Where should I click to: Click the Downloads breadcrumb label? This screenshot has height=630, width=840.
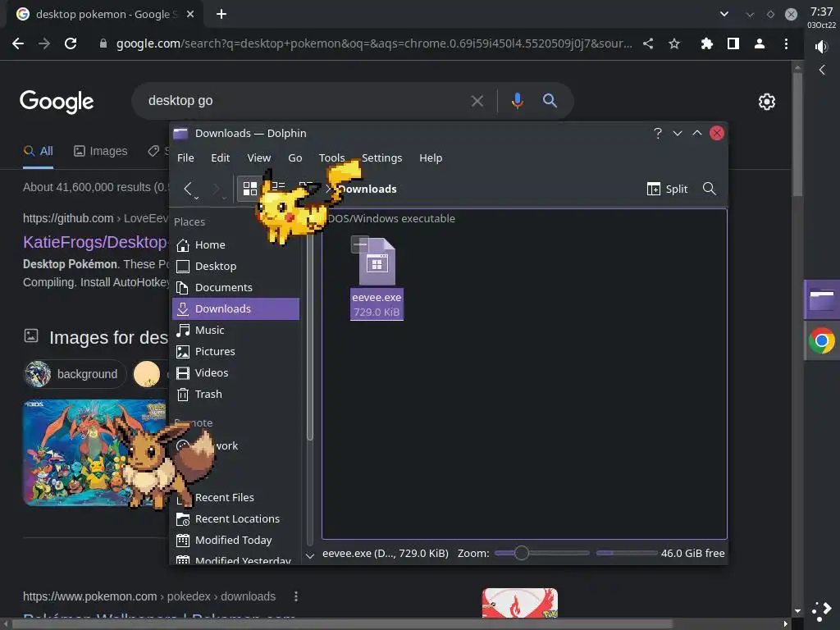[368, 189]
